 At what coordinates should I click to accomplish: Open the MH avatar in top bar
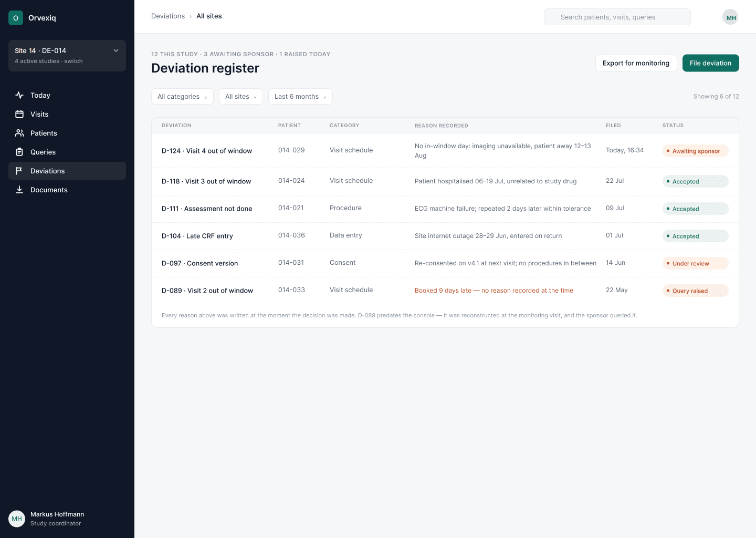(x=731, y=17)
